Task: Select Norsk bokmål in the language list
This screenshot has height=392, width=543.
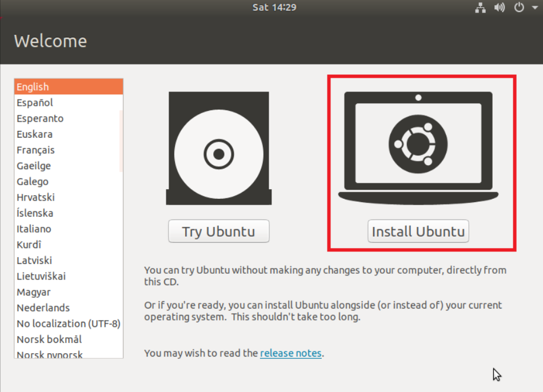Action: pyautogui.click(x=69, y=339)
